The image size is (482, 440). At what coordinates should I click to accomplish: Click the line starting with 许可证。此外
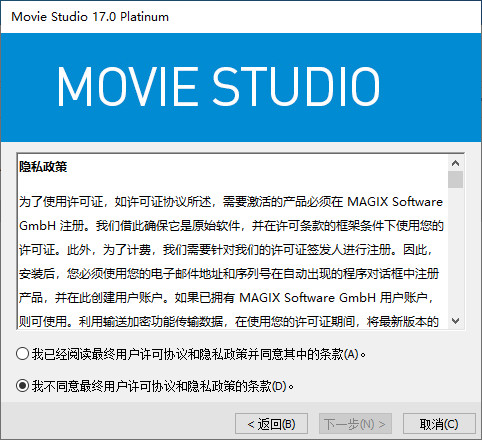(x=225, y=250)
